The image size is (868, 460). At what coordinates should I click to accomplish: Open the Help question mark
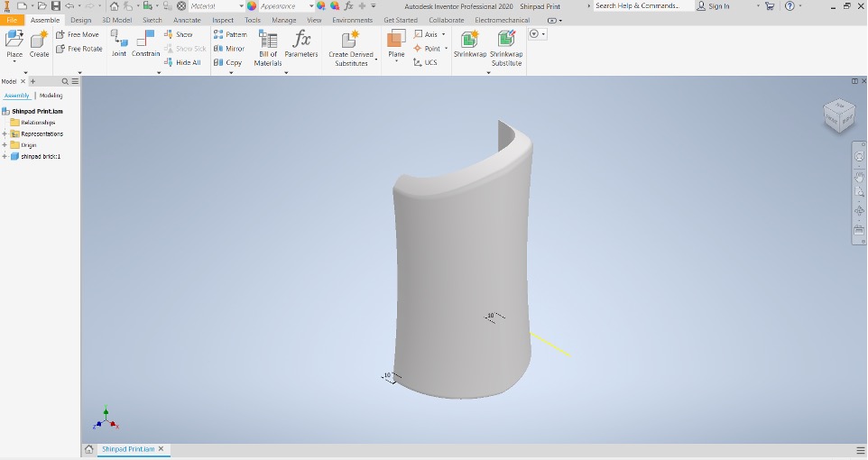pos(790,6)
